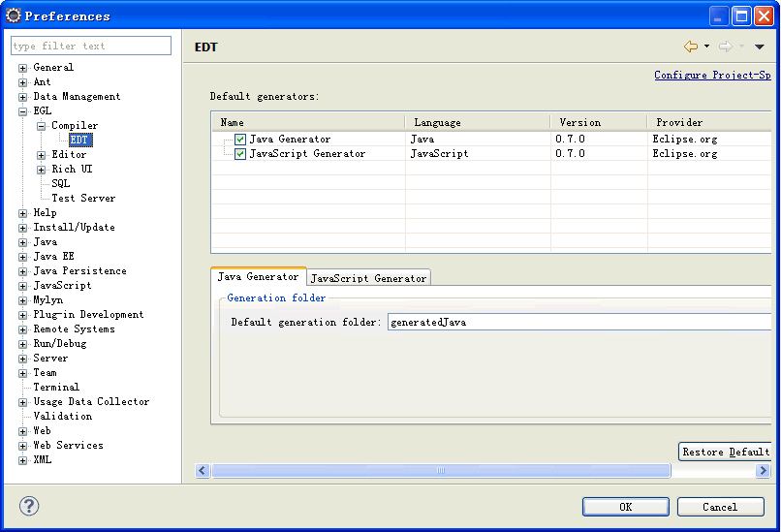This screenshot has width=781, height=532.
Task: Click the back navigation arrow icon
Action: click(690, 47)
